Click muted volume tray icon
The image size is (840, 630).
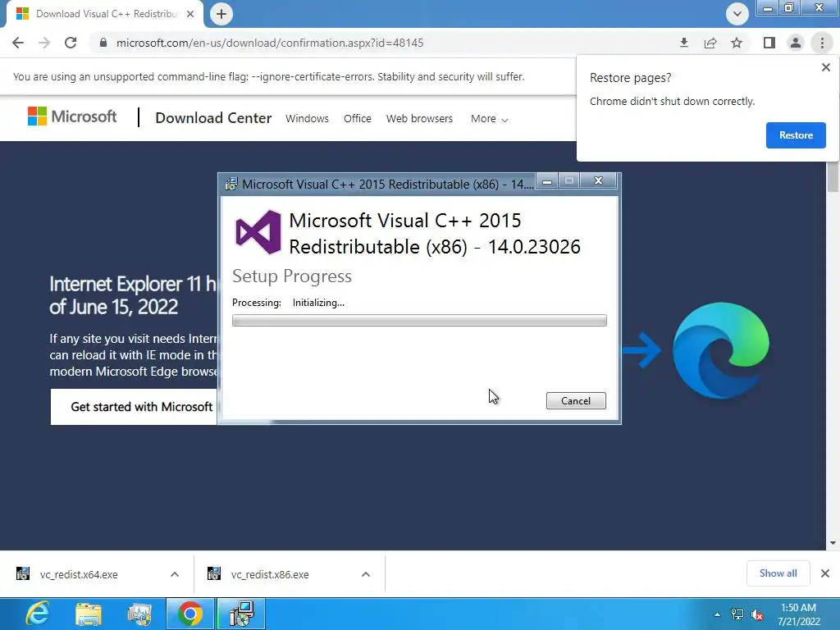click(757, 614)
